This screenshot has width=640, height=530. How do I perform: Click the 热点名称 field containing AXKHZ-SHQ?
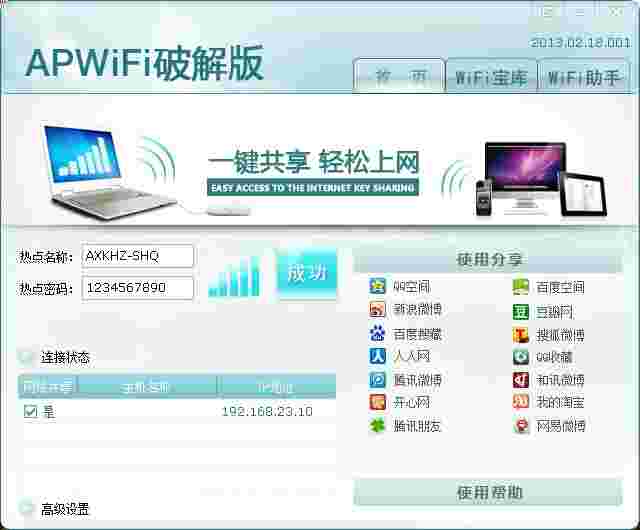coord(138,256)
